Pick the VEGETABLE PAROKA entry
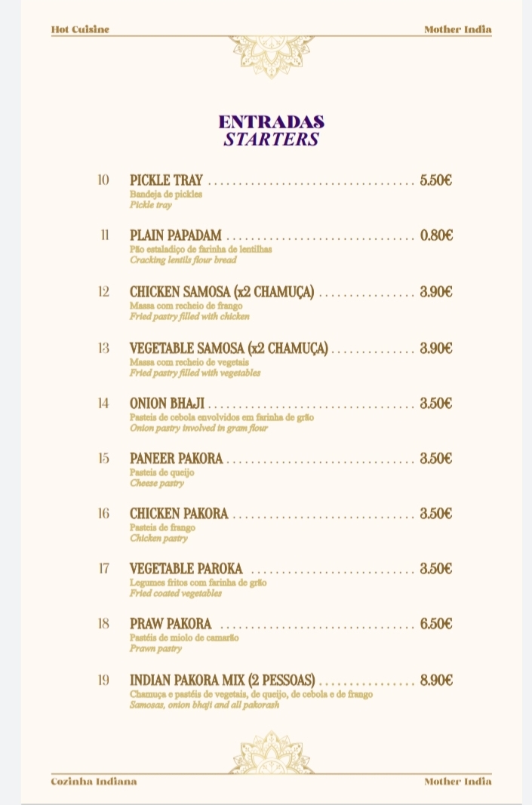 tap(186, 569)
